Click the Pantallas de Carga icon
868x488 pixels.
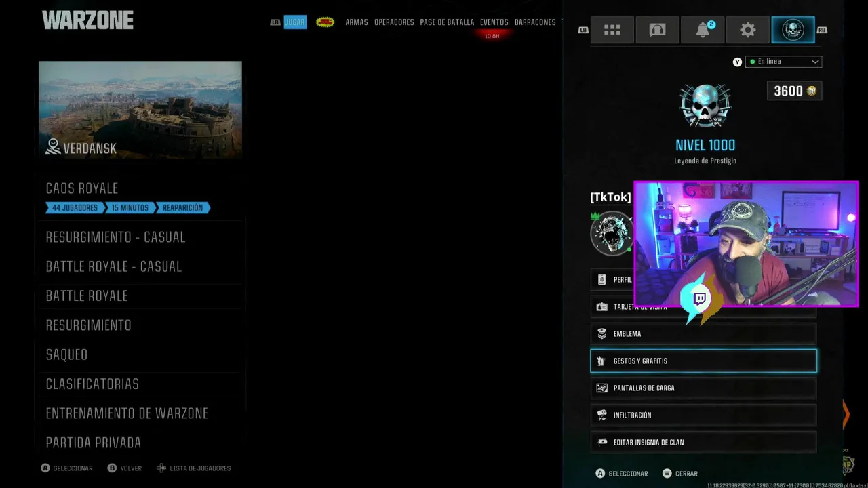pyautogui.click(x=601, y=388)
